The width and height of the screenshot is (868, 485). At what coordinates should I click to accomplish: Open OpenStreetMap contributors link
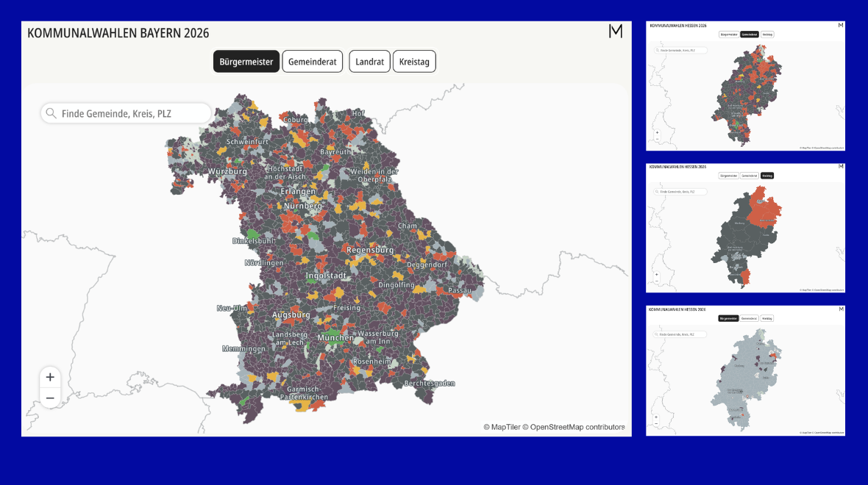(x=577, y=427)
